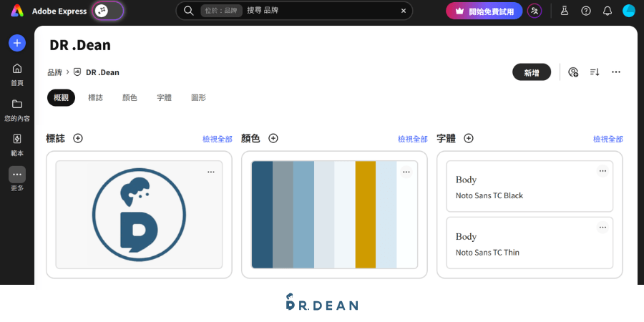644x322 pixels.
Task: Open the brand more options ellipsis
Action: pos(615,72)
